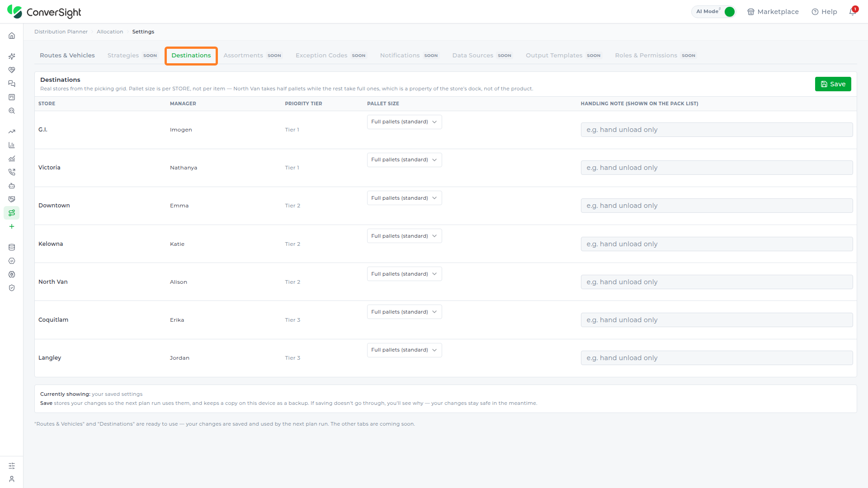Click the ConverSight logo
Screen dimensions: 868x488
(x=44, y=12)
